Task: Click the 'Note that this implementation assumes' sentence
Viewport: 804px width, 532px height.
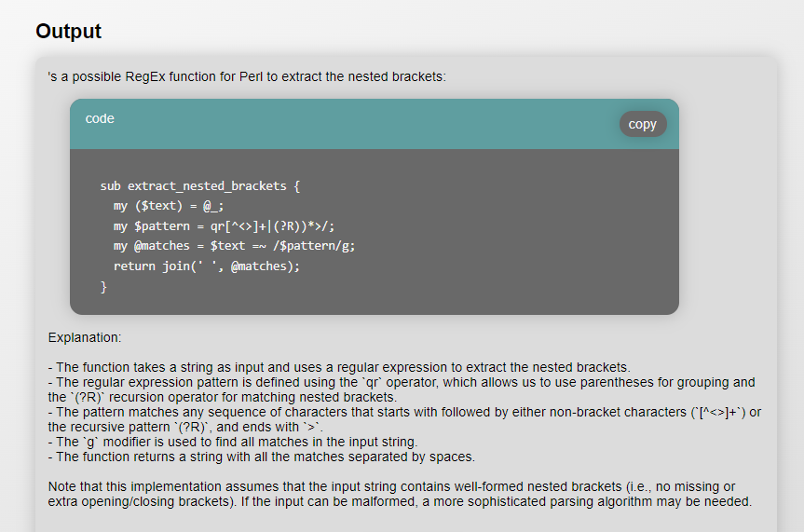Action: (391, 486)
